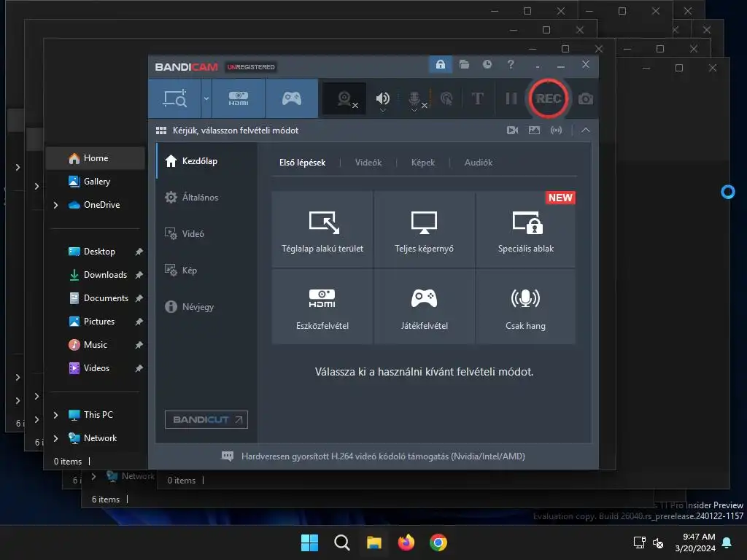
Task: Choose Speciális ablak recording mode tile
Action: (525, 230)
